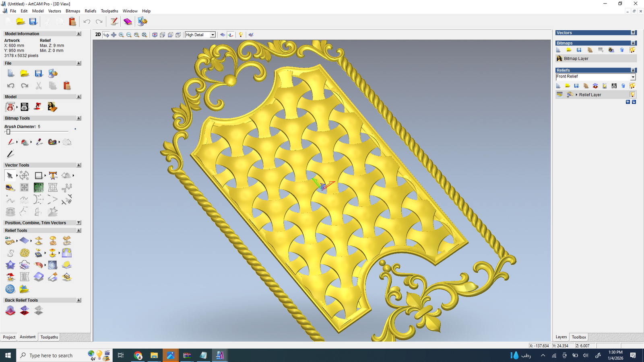Screen dimensions: 644x362
Task: Switch to the Toolbox tab
Action: click(579, 337)
